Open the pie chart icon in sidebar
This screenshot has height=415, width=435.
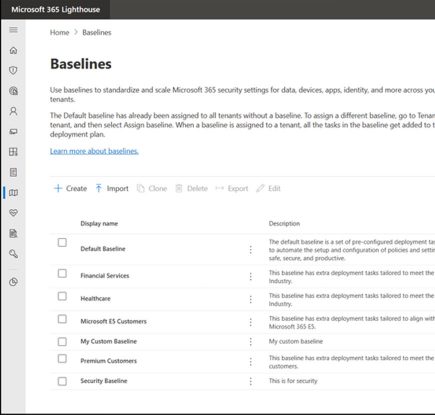(13, 282)
